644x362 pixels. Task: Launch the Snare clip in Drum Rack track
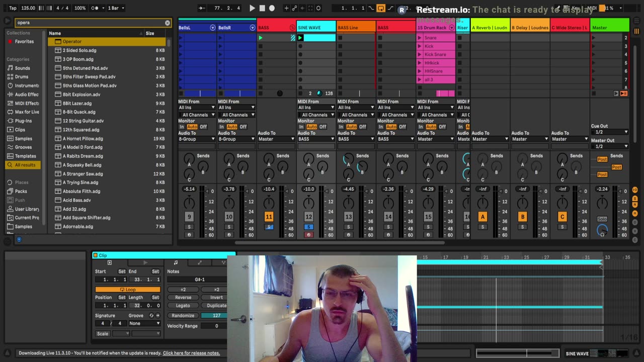click(x=420, y=38)
